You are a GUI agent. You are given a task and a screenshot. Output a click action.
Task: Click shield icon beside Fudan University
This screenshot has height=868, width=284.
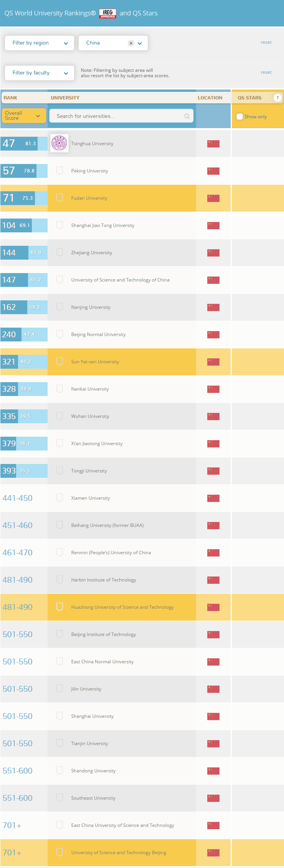pos(59,198)
